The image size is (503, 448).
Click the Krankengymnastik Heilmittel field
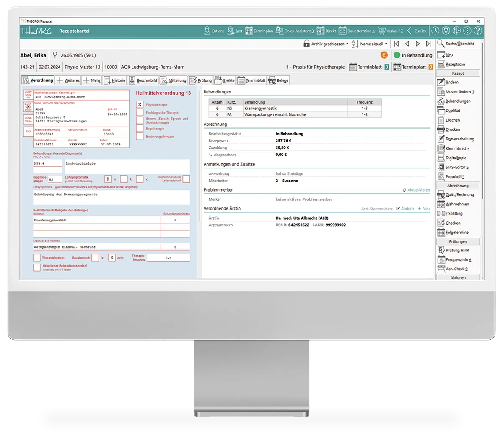96,220
